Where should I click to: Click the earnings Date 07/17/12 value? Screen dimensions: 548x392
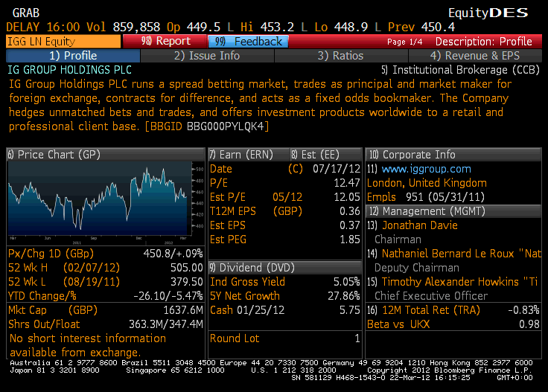point(337,169)
